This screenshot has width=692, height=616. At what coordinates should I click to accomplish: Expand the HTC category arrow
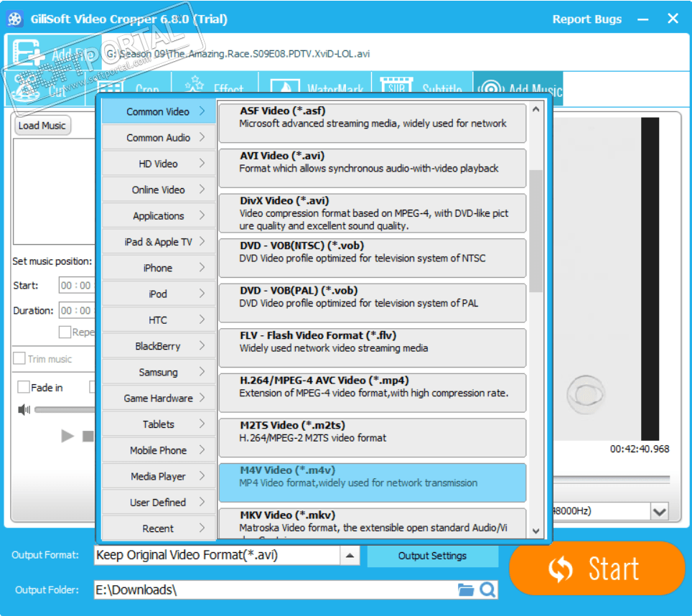tap(202, 319)
